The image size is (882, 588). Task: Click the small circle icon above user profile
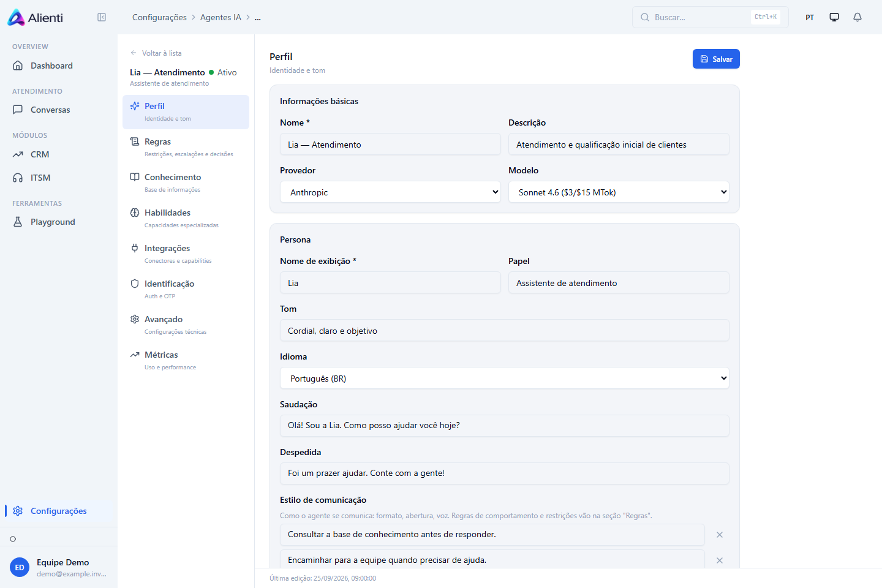[13, 539]
